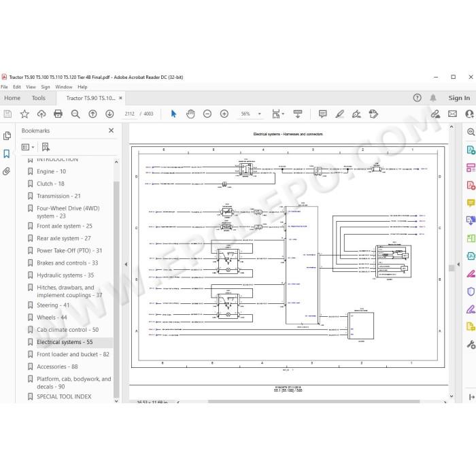
Task: Click the Sign In link
Action: click(x=459, y=98)
